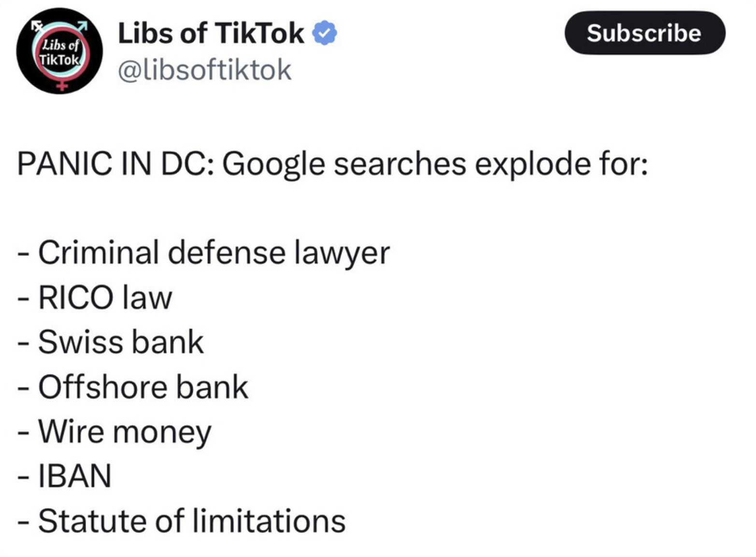Select the 'RICO law' list item

tap(104, 297)
